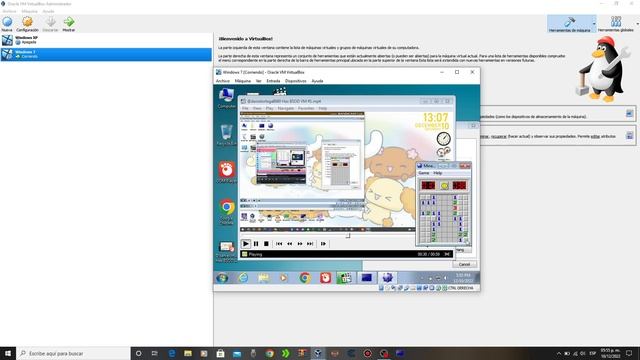Click GOM Player red icon on VM desktop
Screen dimensions: 640x360
(x=227, y=172)
